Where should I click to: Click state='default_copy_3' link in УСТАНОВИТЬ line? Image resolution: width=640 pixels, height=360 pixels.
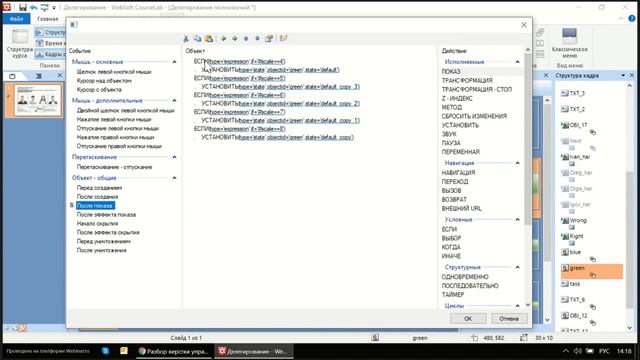[x=332, y=87]
